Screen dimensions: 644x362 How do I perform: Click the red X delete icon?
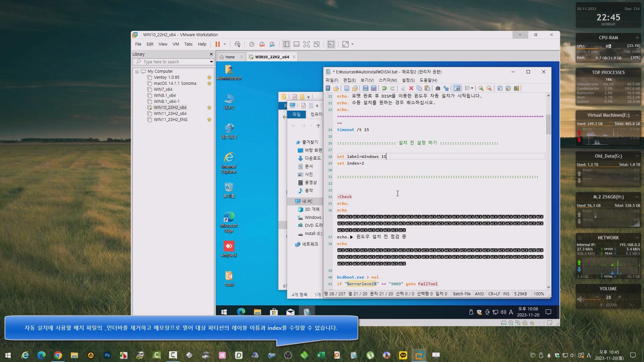pyautogui.click(x=411, y=88)
